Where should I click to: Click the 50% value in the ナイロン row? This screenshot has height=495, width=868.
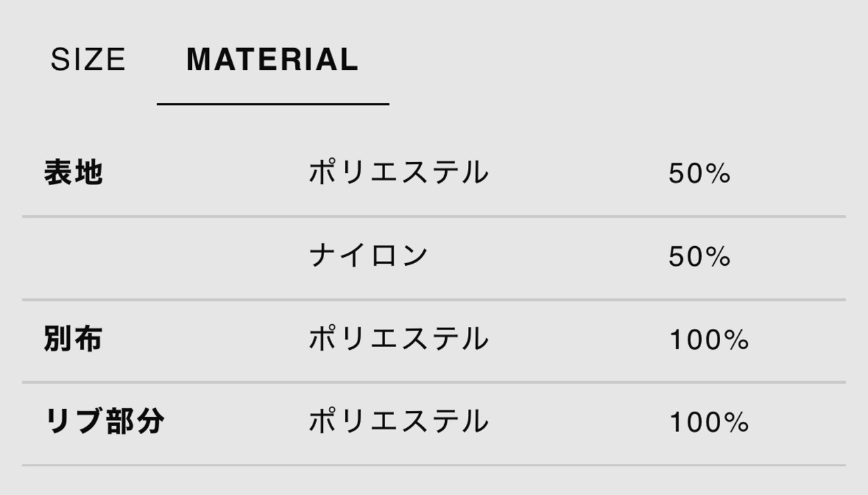pos(699,257)
